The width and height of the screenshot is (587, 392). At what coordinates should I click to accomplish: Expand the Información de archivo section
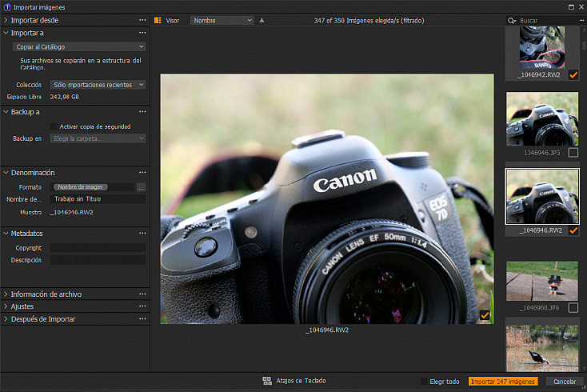click(x=6, y=294)
